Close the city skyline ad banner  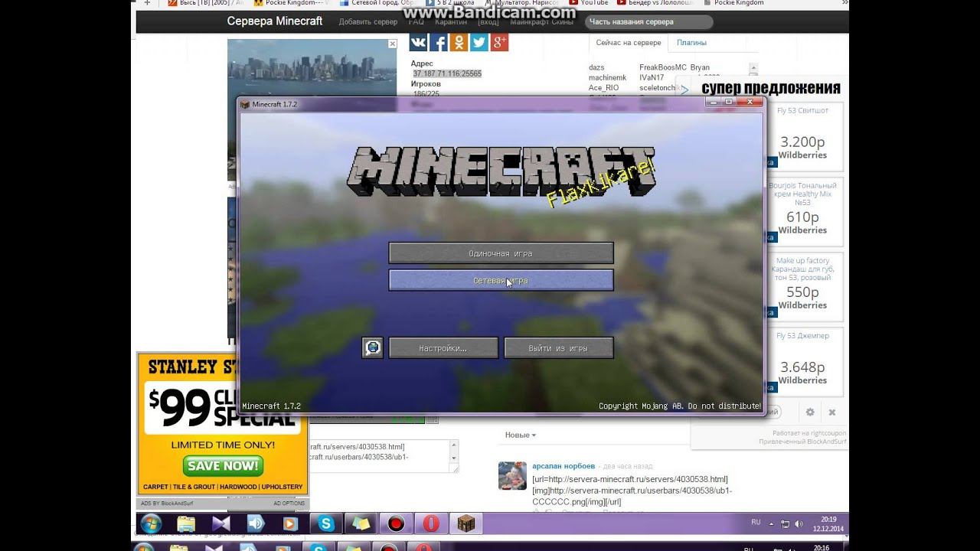coord(392,44)
